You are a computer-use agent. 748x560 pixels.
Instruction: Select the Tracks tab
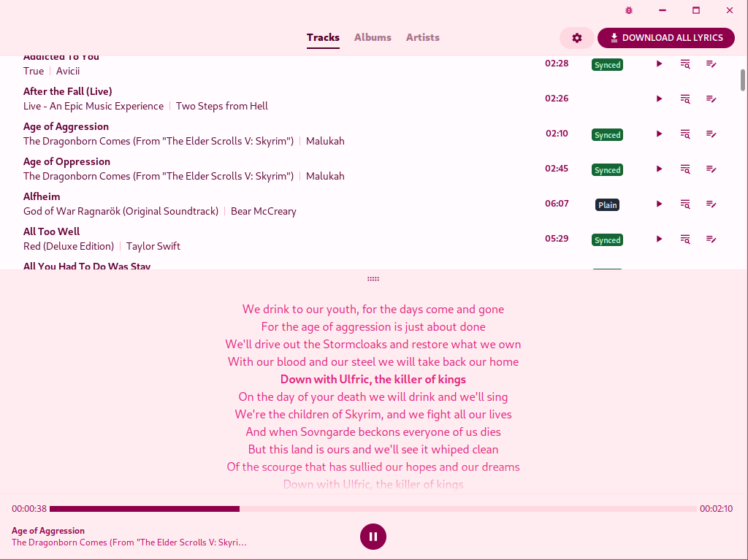[323, 37]
